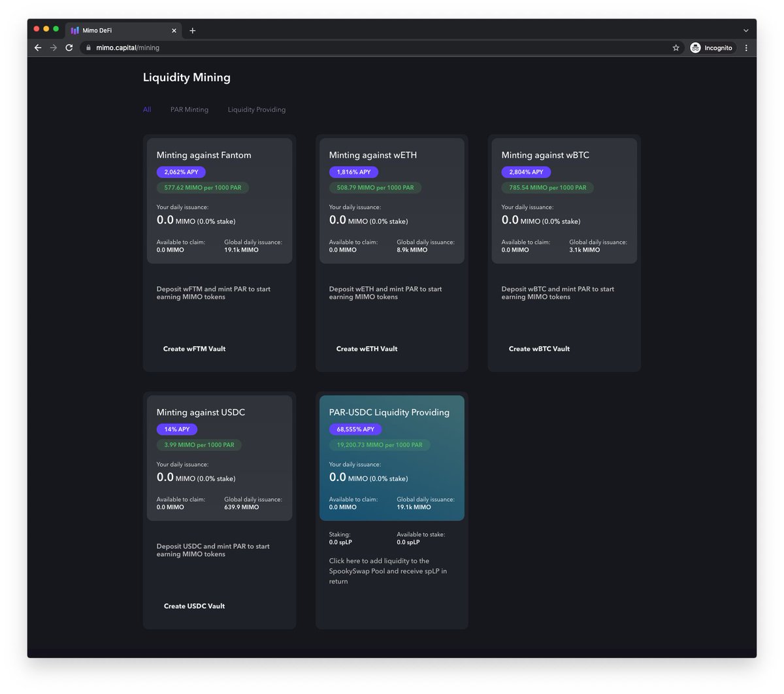Open the Chrome three-dot menu
Image resolution: width=784 pixels, height=694 pixels.
[746, 48]
